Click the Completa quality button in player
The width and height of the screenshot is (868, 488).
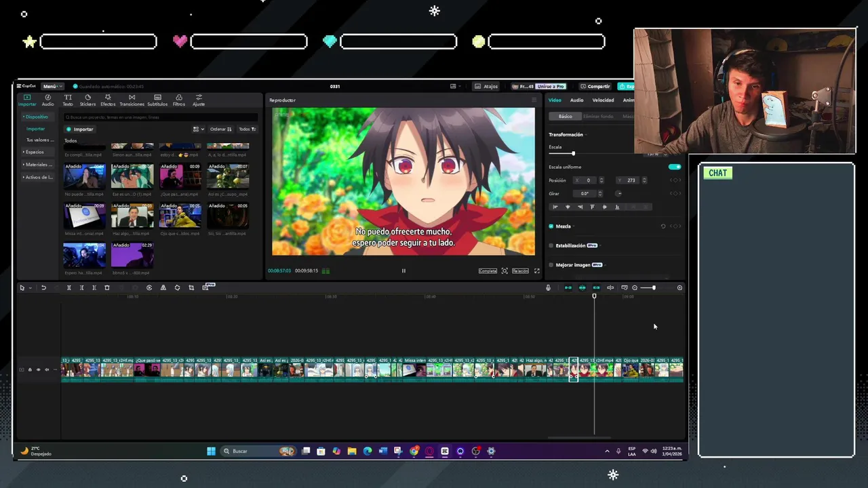pos(488,271)
